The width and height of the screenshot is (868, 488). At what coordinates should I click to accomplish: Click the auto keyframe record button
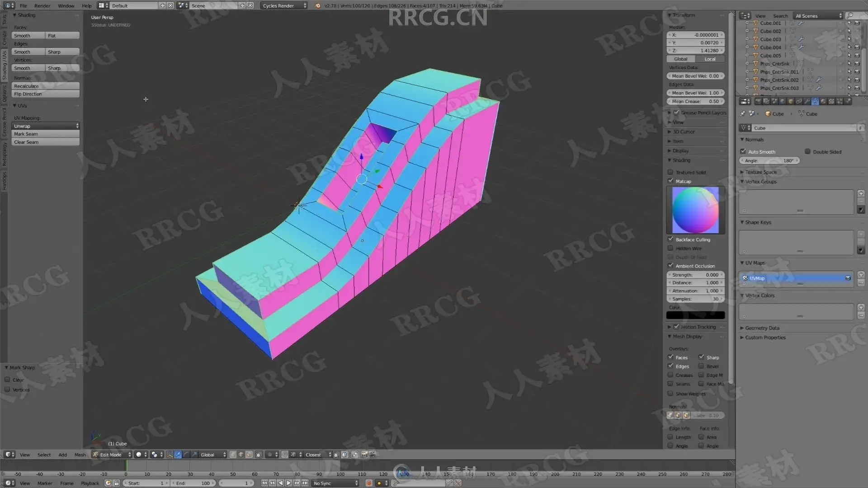[369, 483]
